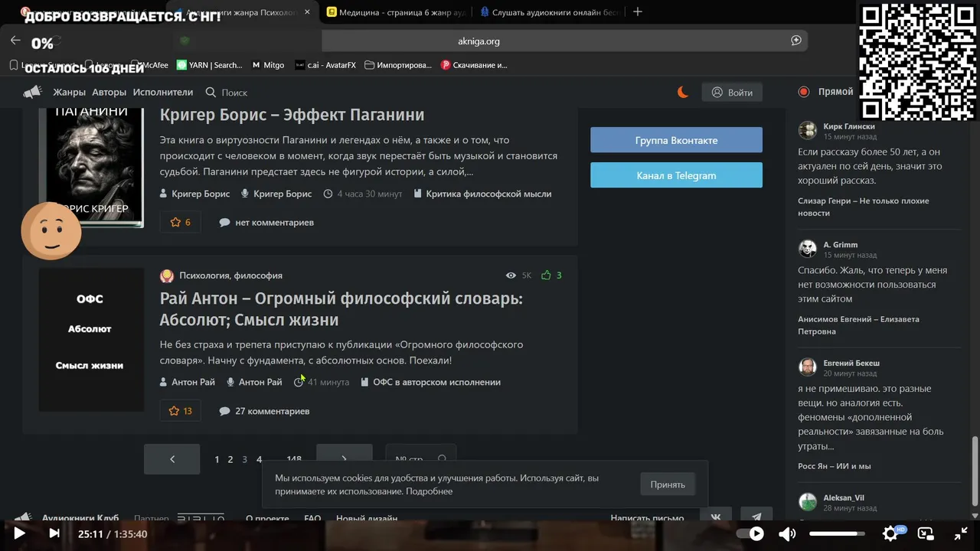Switch to the Слушать аудиокниги онлайн tab

(548, 11)
